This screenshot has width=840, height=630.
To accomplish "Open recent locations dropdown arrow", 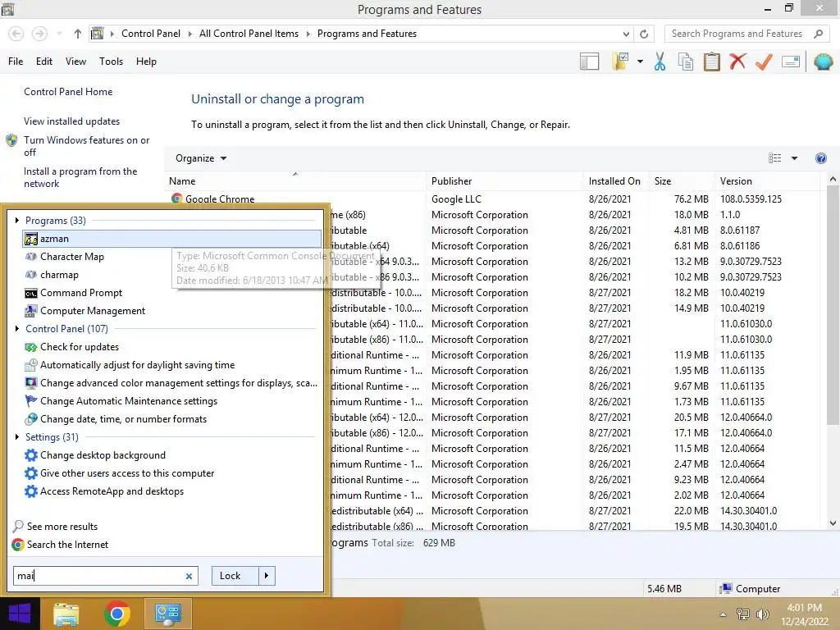I will (59, 34).
